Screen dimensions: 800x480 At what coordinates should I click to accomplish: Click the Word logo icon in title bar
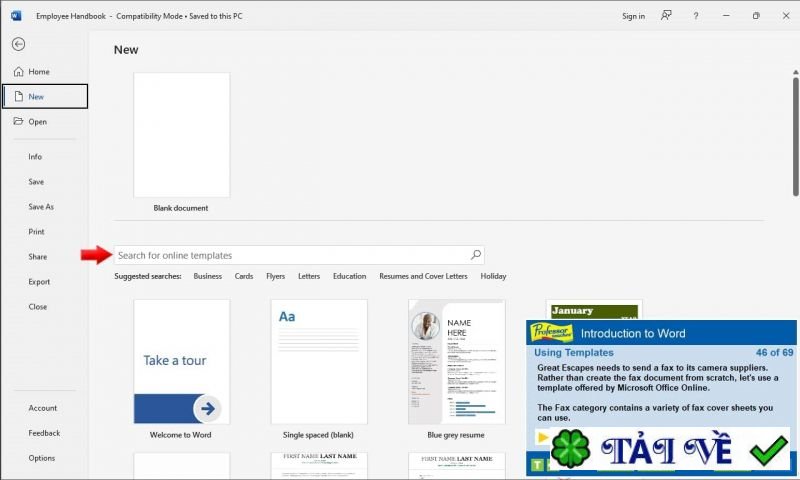tap(16, 16)
